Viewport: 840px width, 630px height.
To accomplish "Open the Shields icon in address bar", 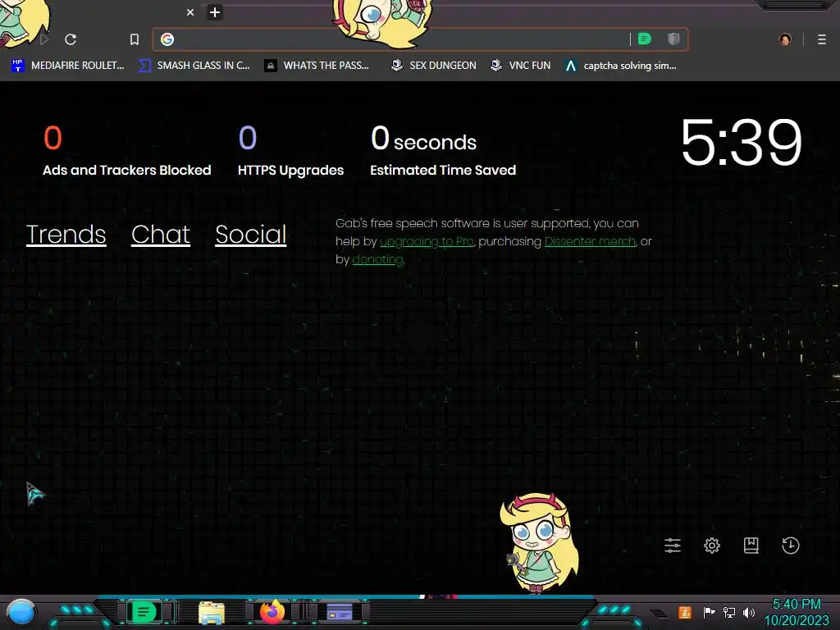I will [x=673, y=39].
